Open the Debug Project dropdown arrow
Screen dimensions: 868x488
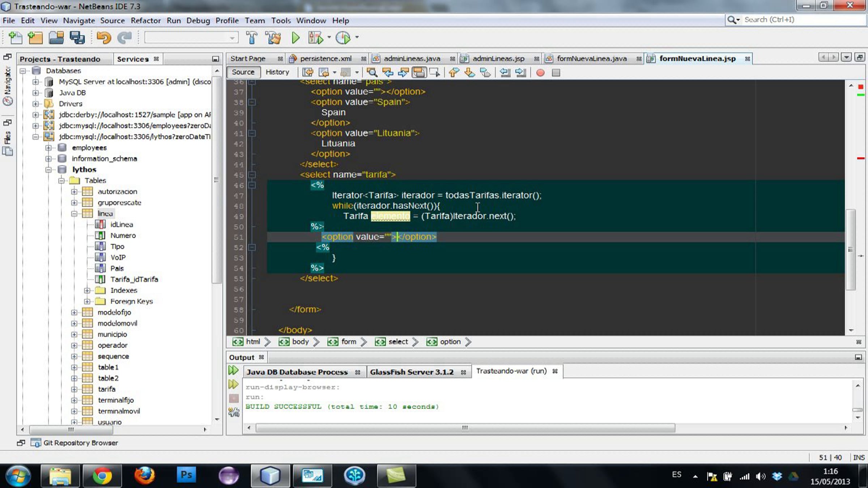click(329, 37)
